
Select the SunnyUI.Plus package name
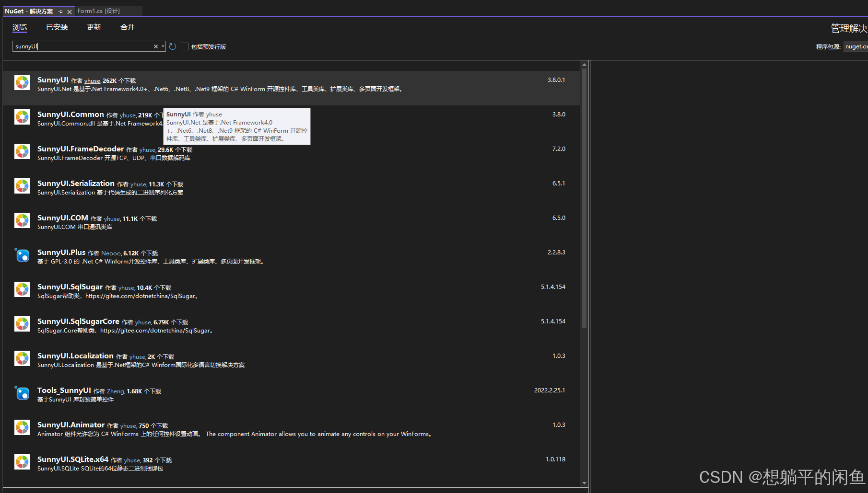[x=61, y=252]
